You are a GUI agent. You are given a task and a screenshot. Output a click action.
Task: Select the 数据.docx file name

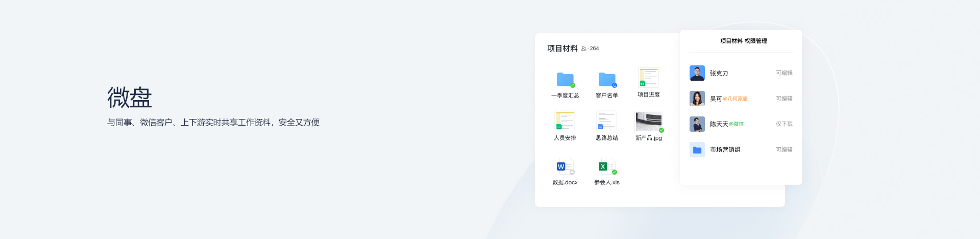[565, 182]
